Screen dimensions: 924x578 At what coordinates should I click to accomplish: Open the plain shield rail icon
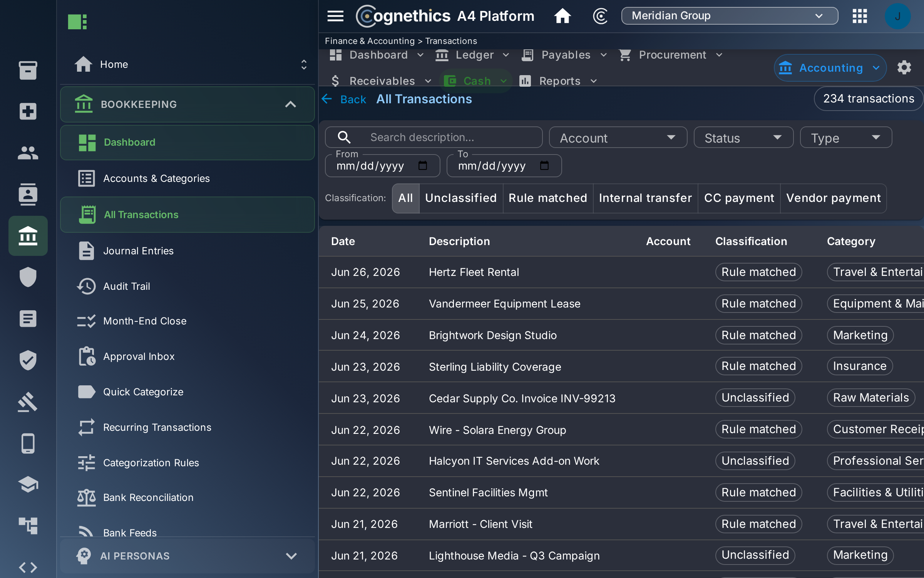click(x=28, y=277)
